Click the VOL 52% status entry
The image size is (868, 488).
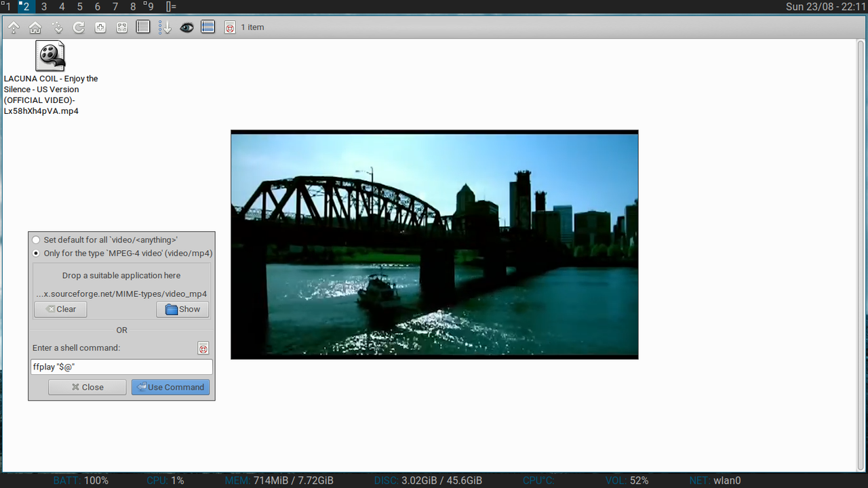627,481
